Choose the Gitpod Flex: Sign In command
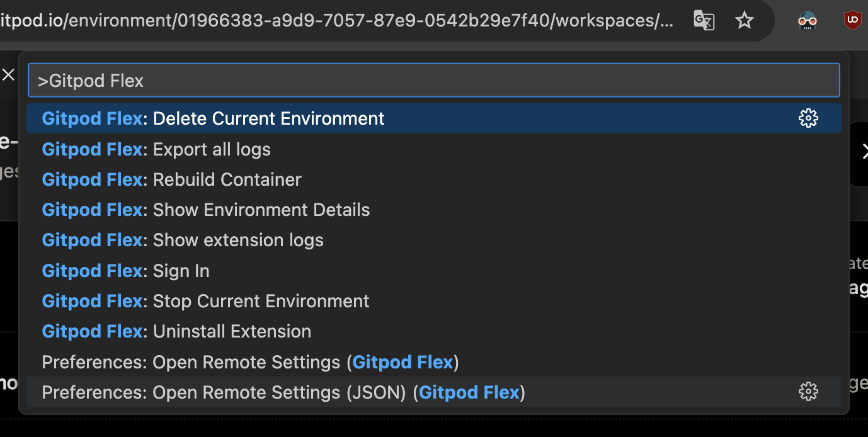The width and height of the screenshot is (868, 437). [434, 271]
